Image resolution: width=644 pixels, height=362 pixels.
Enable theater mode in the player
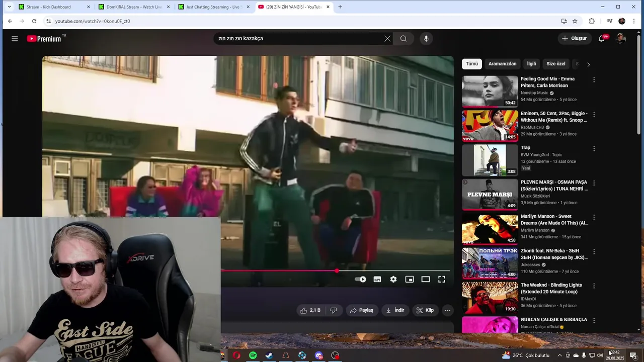click(426, 280)
